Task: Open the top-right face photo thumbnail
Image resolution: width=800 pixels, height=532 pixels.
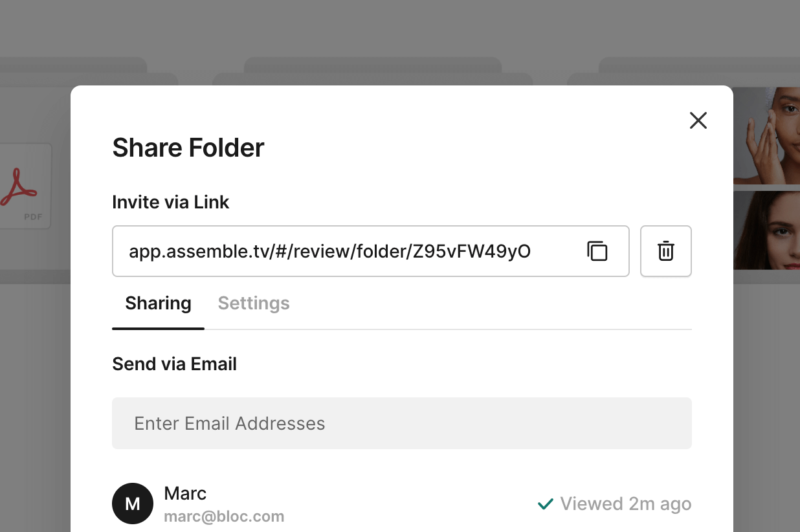Action: point(766,136)
